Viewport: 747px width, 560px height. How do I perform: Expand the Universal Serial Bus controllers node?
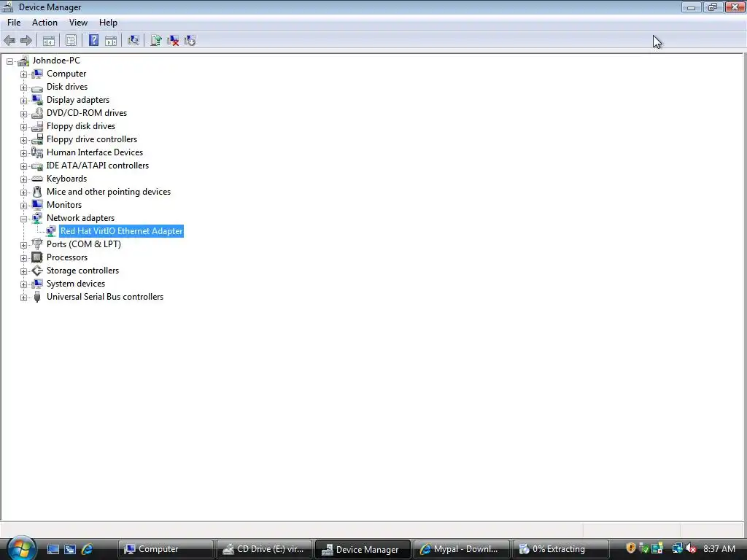[23, 297]
